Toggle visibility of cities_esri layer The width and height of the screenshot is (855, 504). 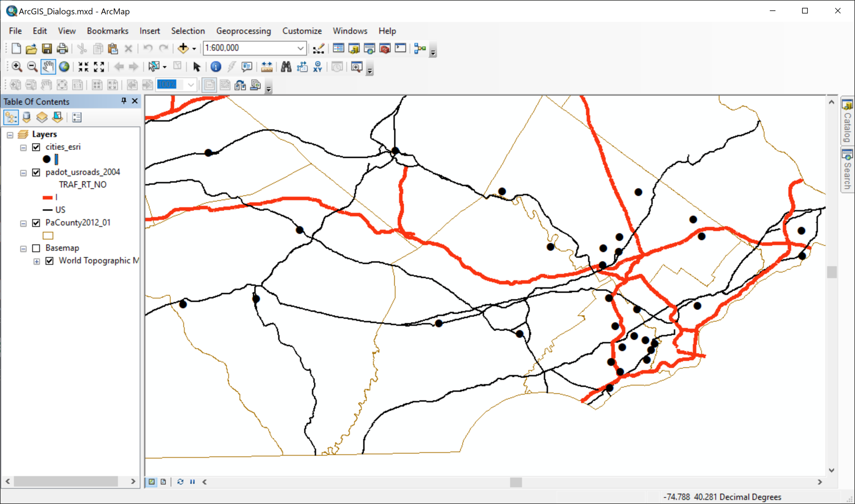pos(36,147)
